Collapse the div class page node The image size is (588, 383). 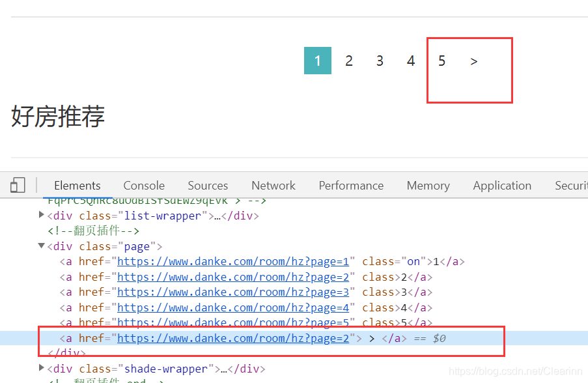tap(41, 246)
